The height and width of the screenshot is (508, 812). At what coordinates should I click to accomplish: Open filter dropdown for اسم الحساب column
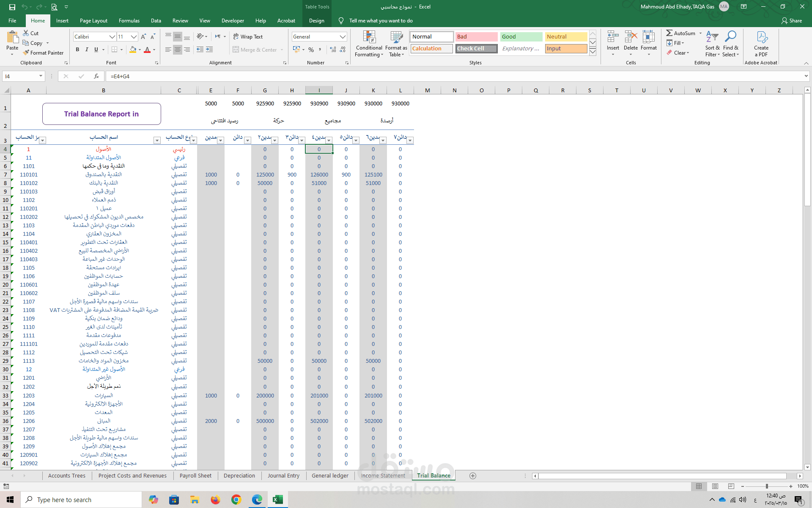pyautogui.click(x=157, y=140)
